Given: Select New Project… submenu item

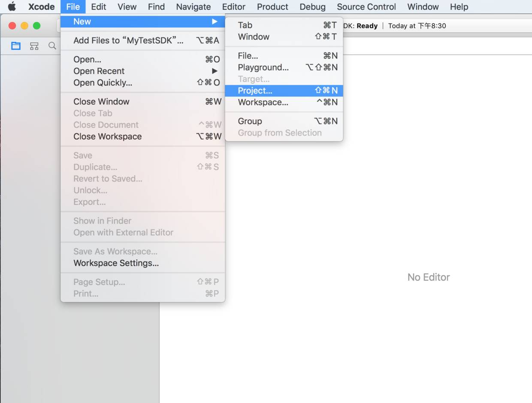Looking at the screenshot, I should tap(284, 90).
